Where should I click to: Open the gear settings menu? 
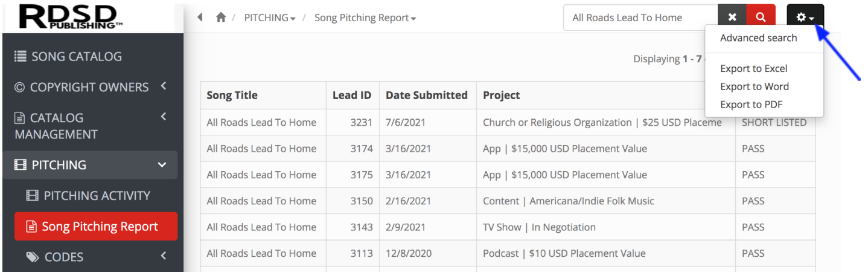coord(805,18)
